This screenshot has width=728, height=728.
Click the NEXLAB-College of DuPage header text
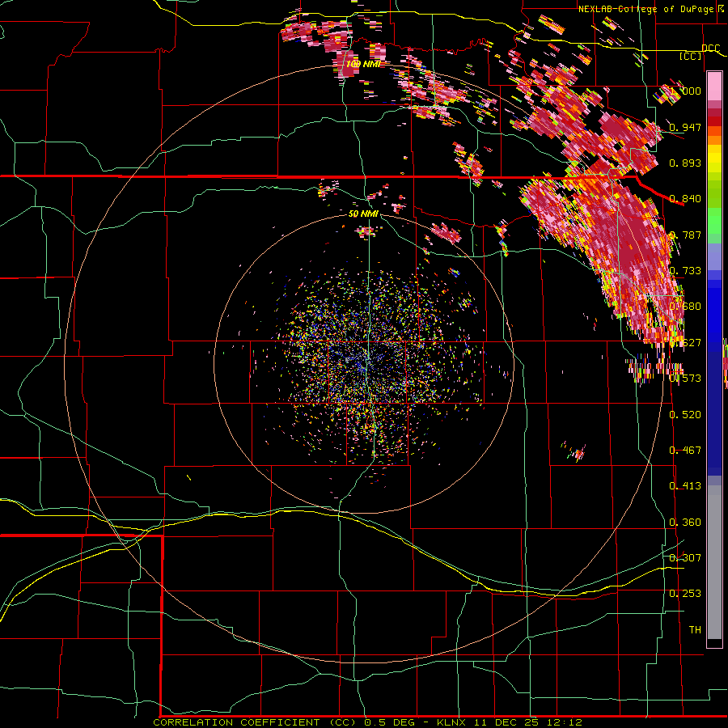coord(651,9)
